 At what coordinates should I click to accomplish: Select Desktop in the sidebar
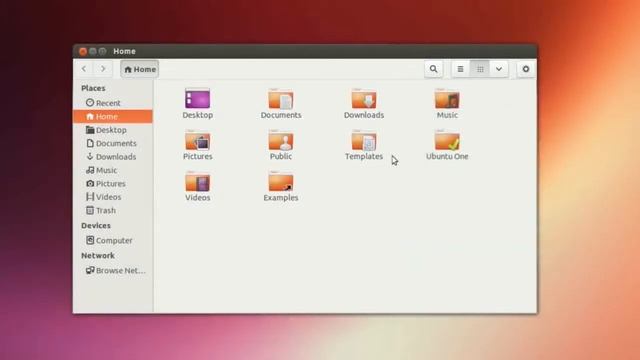(113, 130)
